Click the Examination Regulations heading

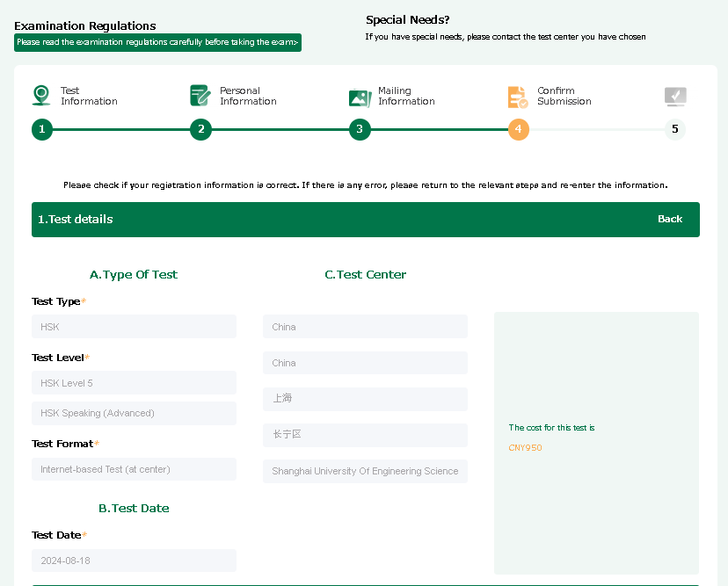[85, 25]
